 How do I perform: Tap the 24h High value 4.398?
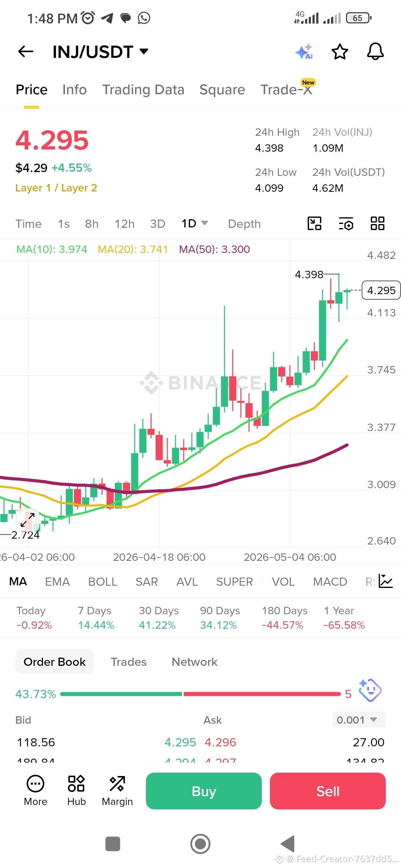tap(269, 148)
